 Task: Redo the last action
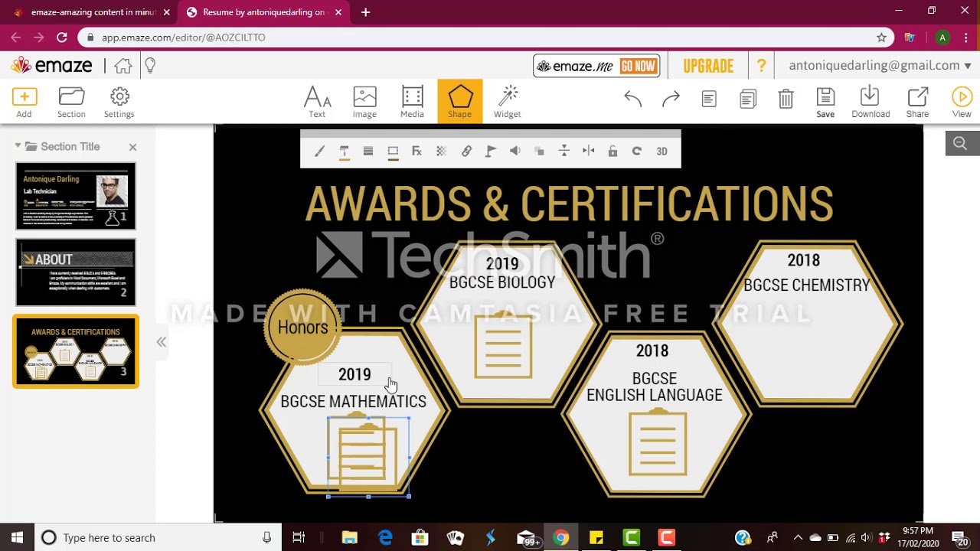pos(671,99)
